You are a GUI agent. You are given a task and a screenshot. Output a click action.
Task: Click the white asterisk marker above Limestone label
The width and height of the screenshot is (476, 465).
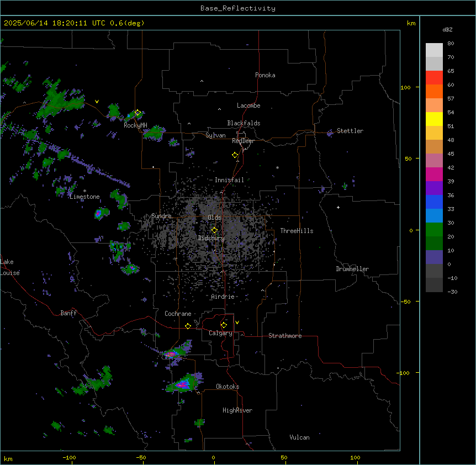click(84, 191)
